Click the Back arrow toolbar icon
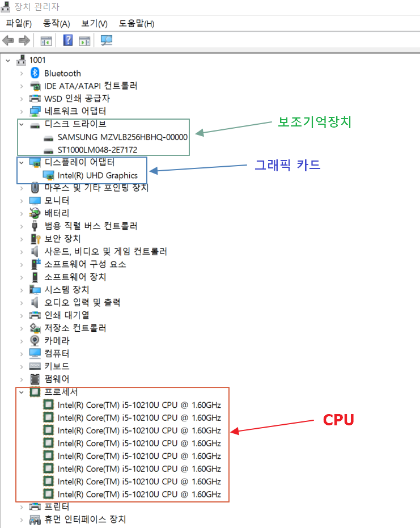The height and width of the screenshot is (528, 420). click(8, 41)
